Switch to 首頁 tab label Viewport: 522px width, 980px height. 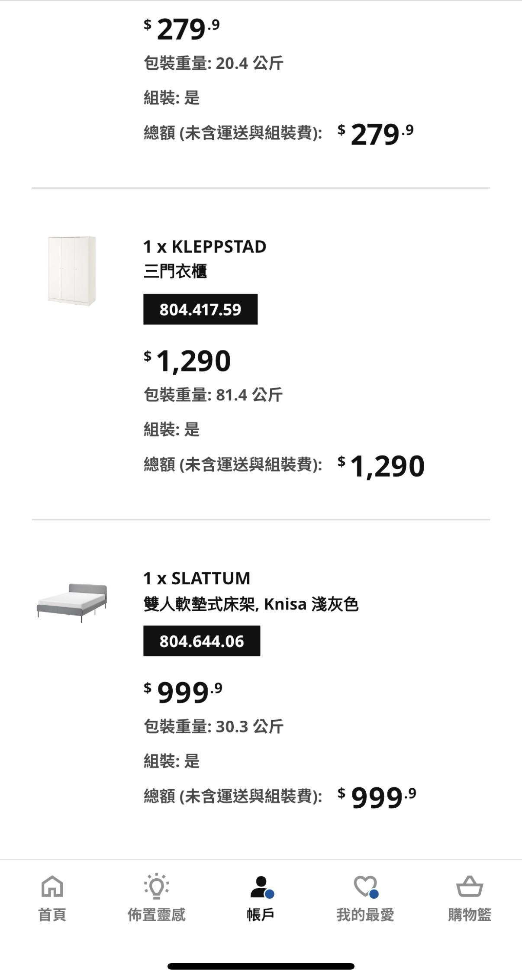(52, 915)
